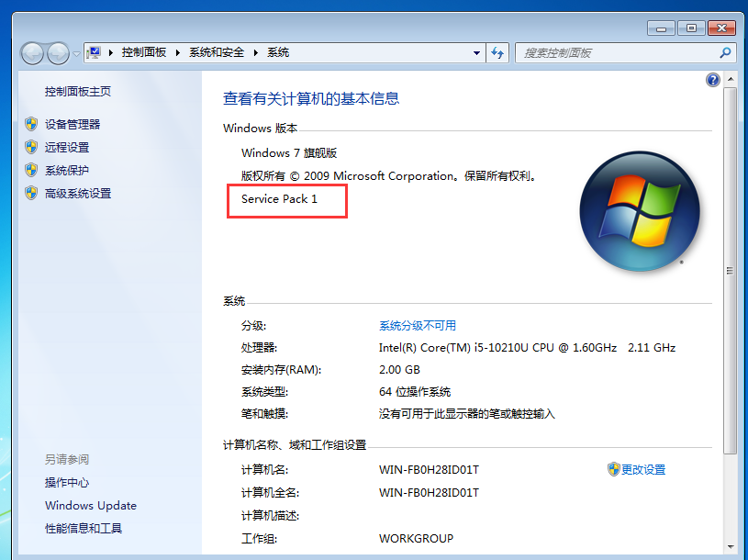
Task: Click shield icon next to 高级系统设置
Action: coord(31,193)
